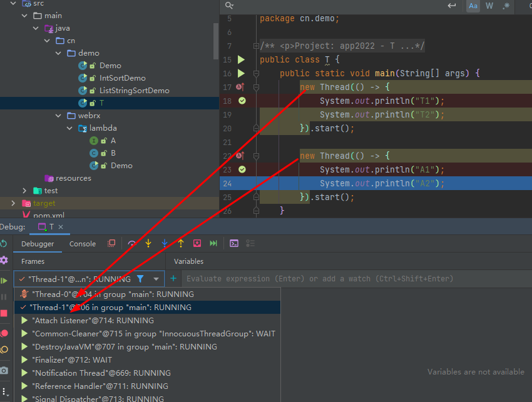Collapse the lambda package
The image size is (532, 402).
69,128
